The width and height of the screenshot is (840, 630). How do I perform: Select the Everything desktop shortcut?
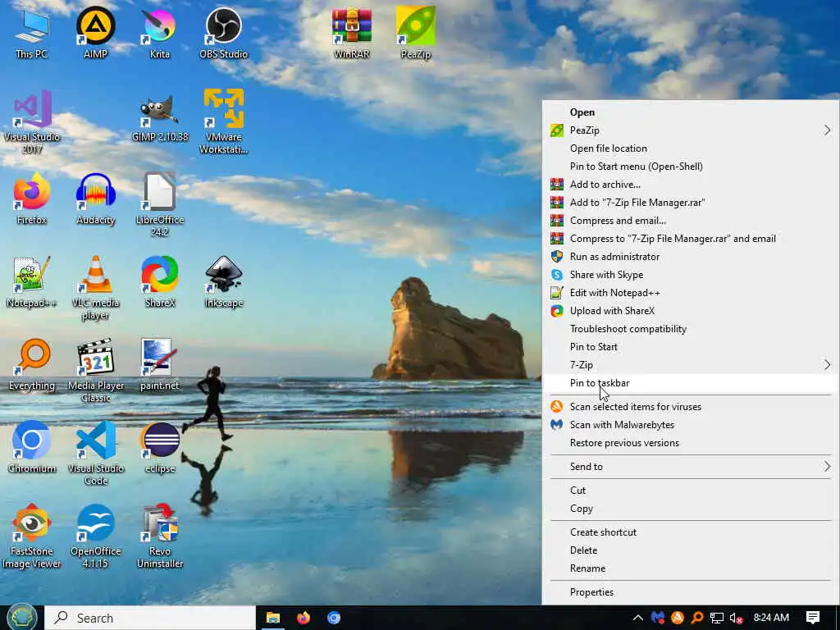coord(32,365)
